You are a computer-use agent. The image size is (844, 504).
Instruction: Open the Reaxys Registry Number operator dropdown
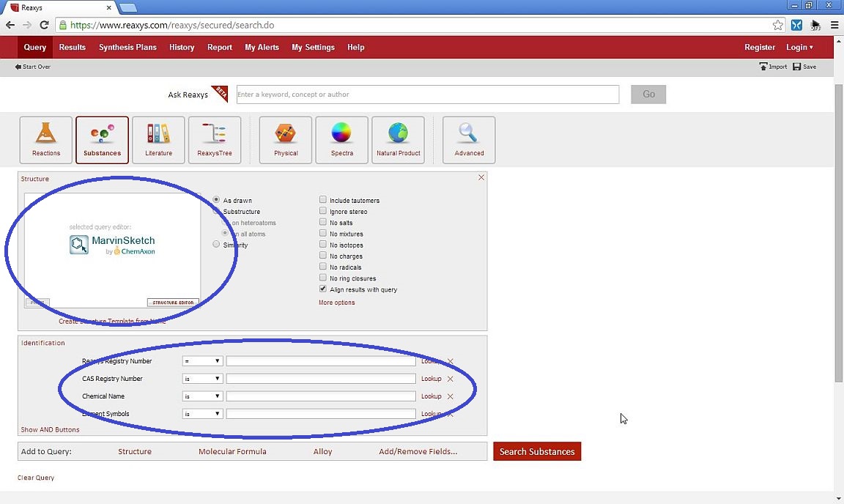coord(202,361)
